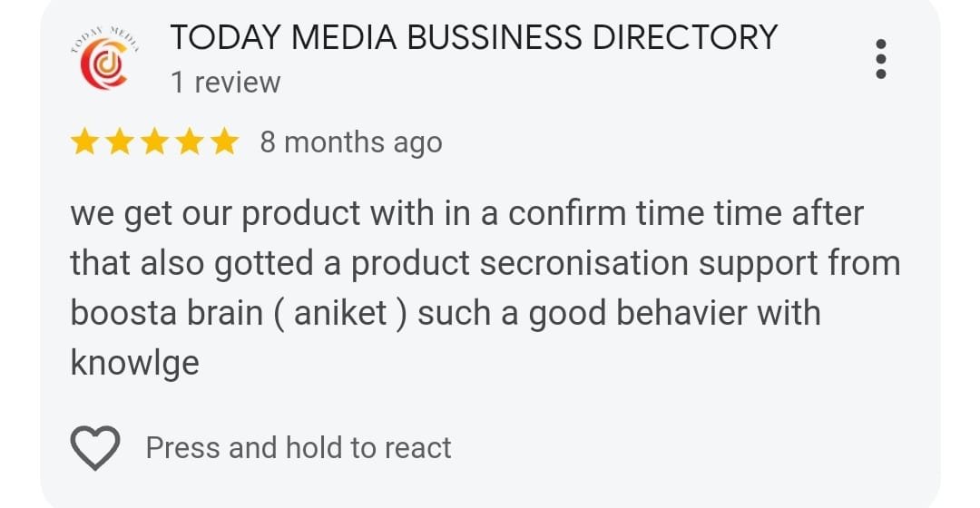980x508 pixels.
Task: Click the "8 months ago" timestamp
Action: (351, 142)
